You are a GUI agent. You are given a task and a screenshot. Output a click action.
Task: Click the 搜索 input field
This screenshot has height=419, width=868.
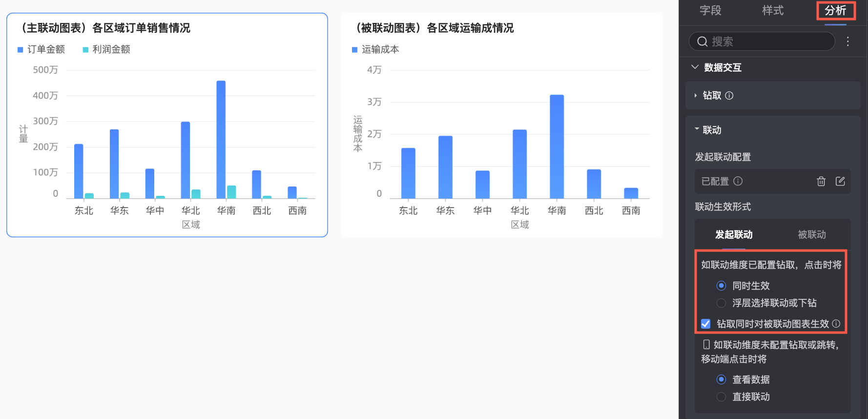762,42
